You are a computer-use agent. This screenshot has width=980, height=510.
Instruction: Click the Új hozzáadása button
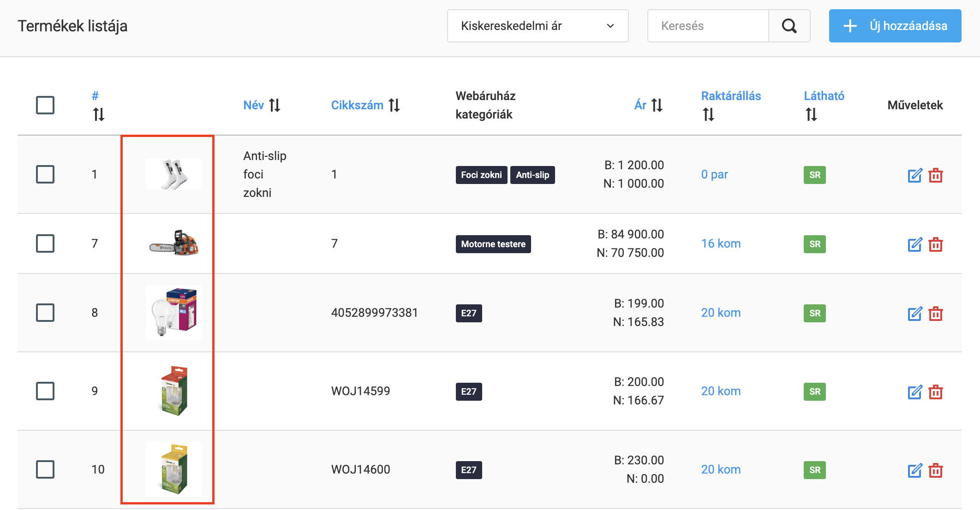895,26
